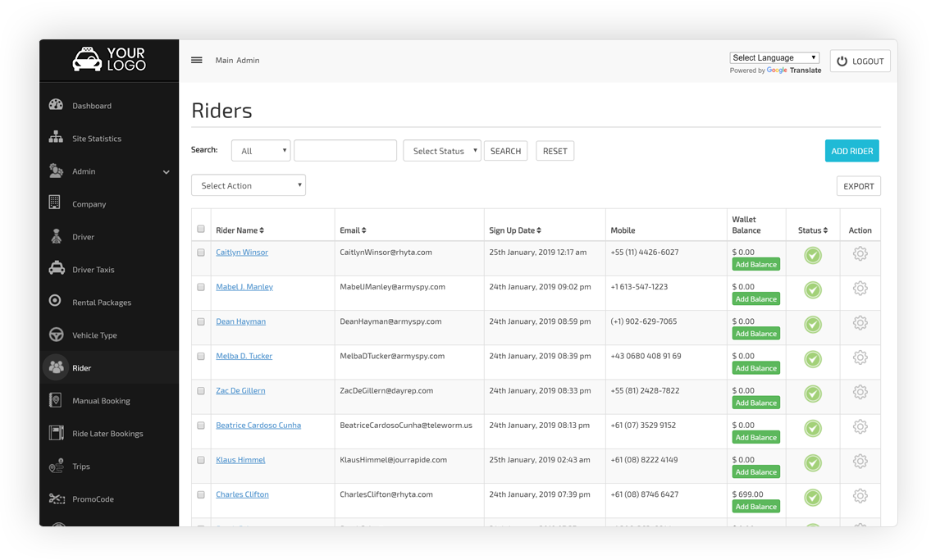Viewport: 931px width, 560px height.
Task: Open the Select Status dropdown
Action: (x=441, y=151)
